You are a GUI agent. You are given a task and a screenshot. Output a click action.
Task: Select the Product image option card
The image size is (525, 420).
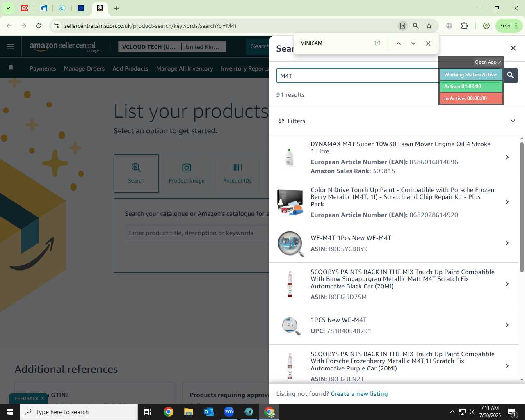[187, 173]
